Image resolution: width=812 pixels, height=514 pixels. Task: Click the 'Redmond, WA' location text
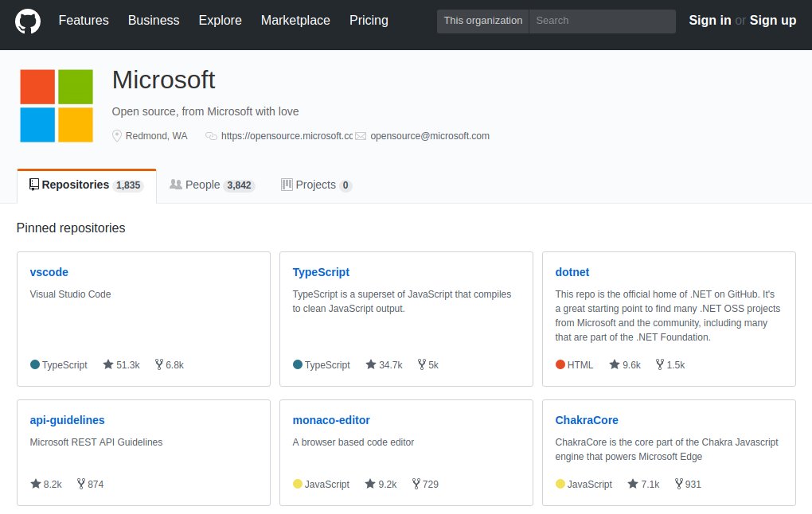tap(156, 135)
